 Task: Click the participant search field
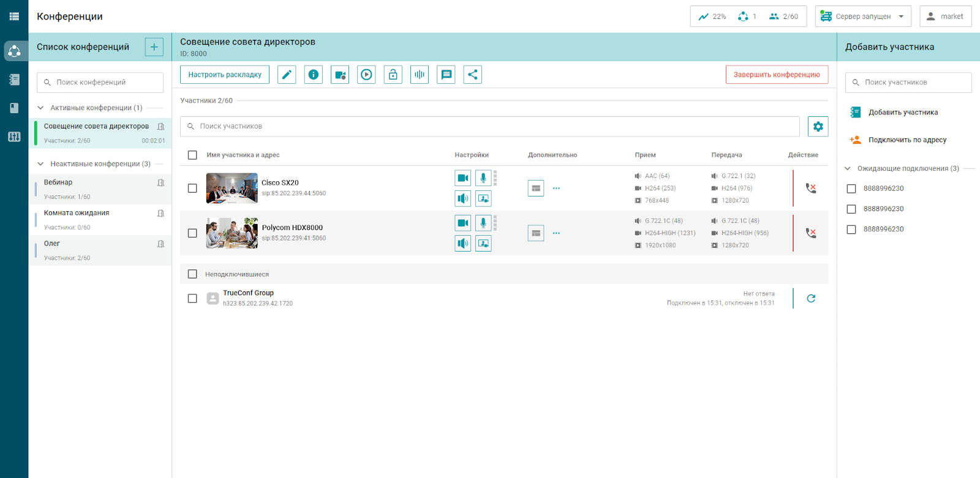pyautogui.click(x=490, y=126)
